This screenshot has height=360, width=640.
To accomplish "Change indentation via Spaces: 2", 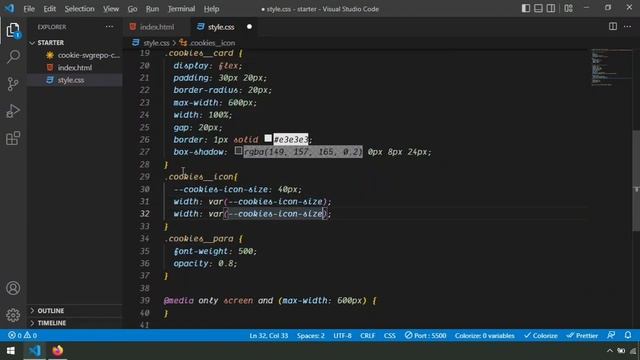I will pos(311,336).
